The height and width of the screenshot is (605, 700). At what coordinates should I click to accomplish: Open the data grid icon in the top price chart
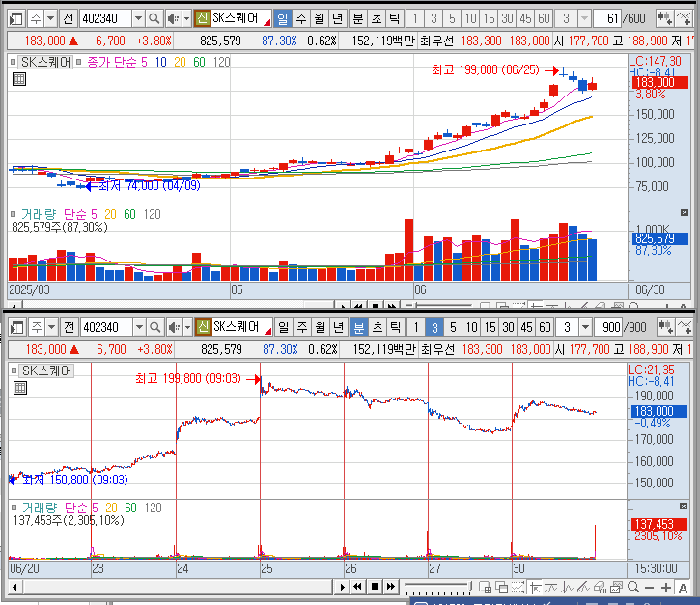point(19,79)
